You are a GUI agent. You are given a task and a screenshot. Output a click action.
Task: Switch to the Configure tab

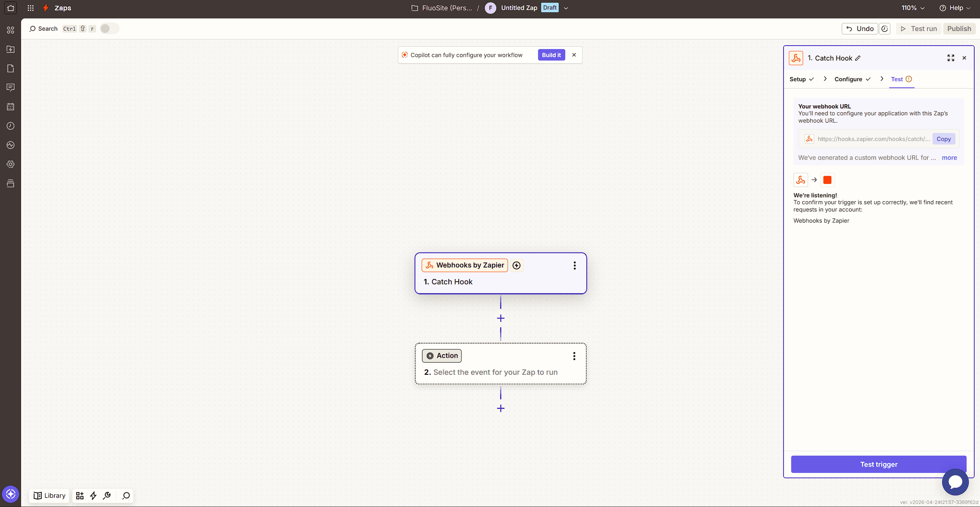click(x=852, y=79)
